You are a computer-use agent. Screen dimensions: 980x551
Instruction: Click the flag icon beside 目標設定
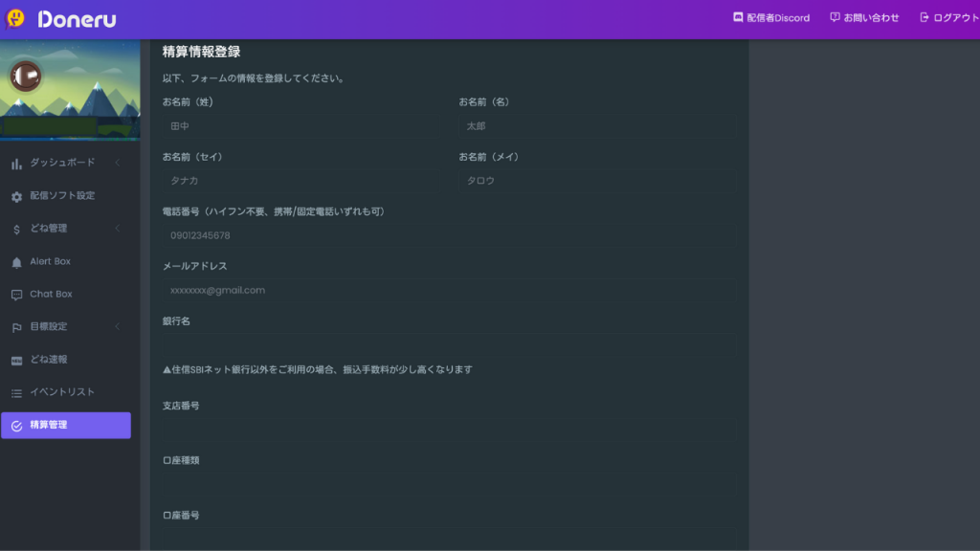tap(16, 326)
